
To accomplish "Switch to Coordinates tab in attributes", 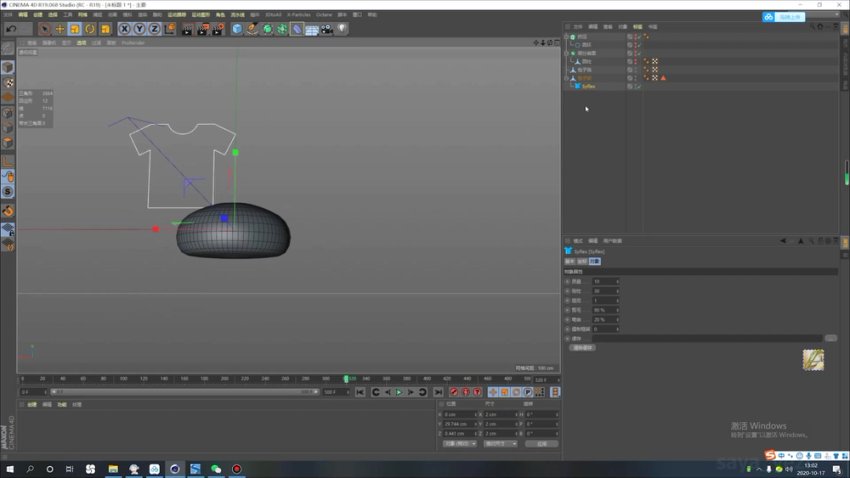I will (x=582, y=261).
